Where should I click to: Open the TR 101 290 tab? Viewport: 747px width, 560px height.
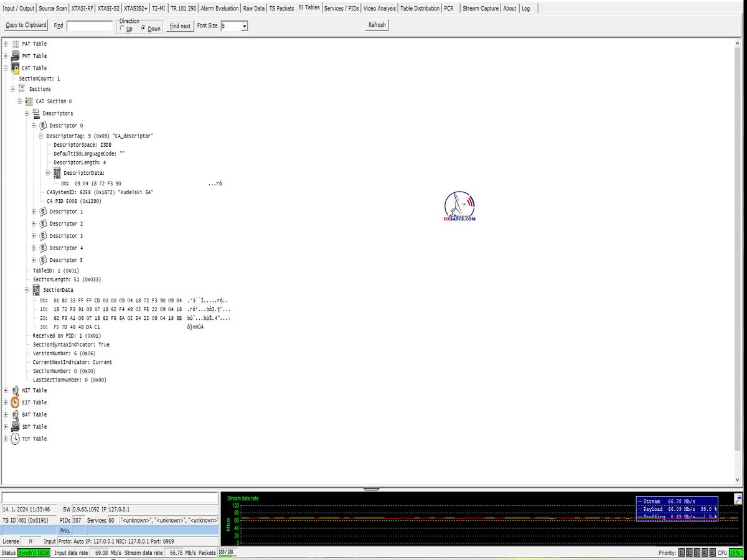(x=183, y=8)
